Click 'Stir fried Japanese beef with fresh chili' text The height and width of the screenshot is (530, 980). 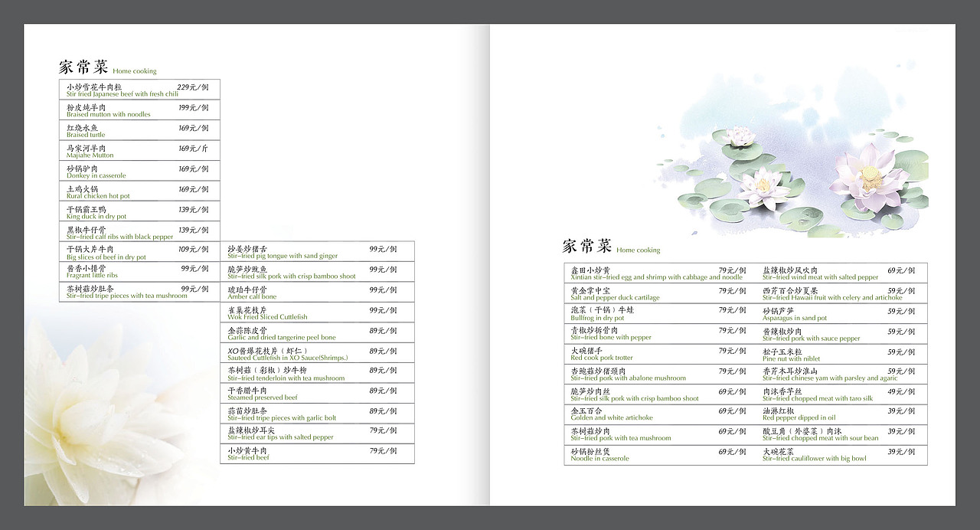122,94
